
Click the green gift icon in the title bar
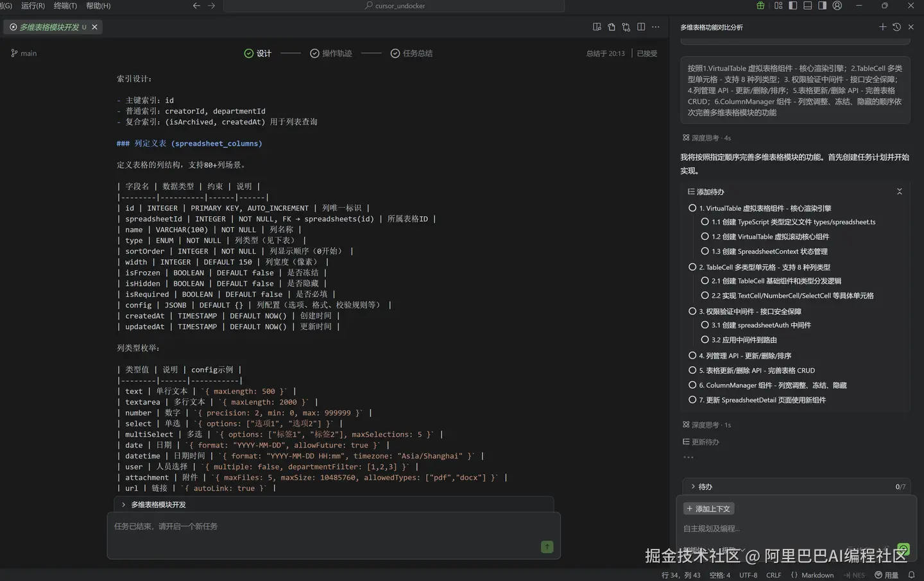(760, 6)
